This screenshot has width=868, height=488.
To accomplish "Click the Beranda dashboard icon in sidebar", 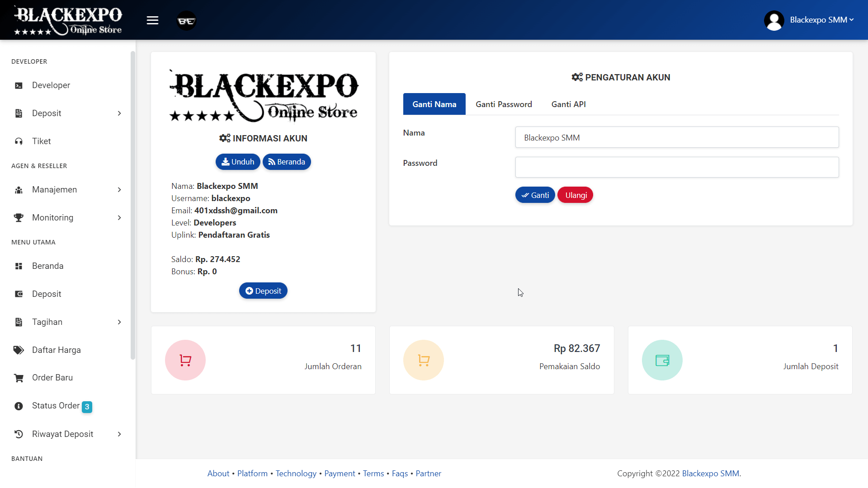I will [x=19, y=266].
